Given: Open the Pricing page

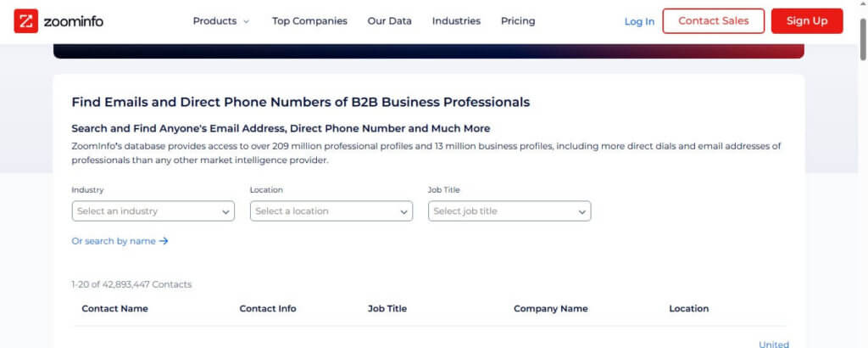Looking at the screenshot, I should (518, 21).
